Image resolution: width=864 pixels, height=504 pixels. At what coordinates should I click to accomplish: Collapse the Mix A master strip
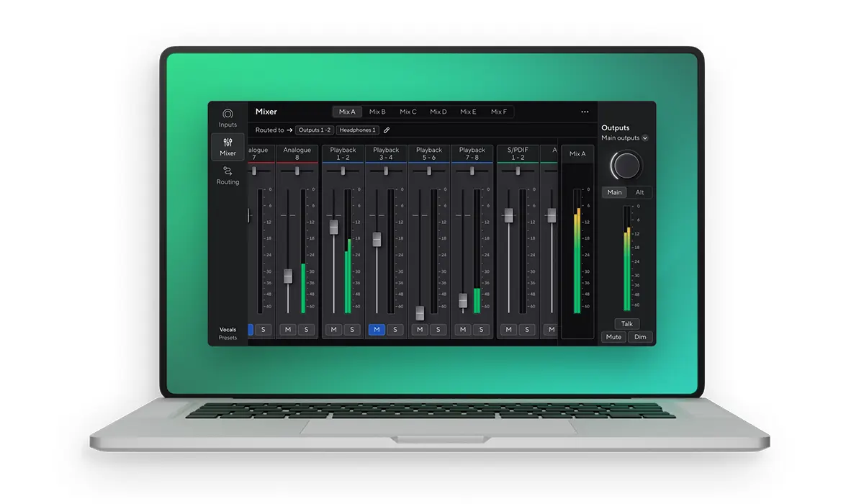(x=577, y=153)
